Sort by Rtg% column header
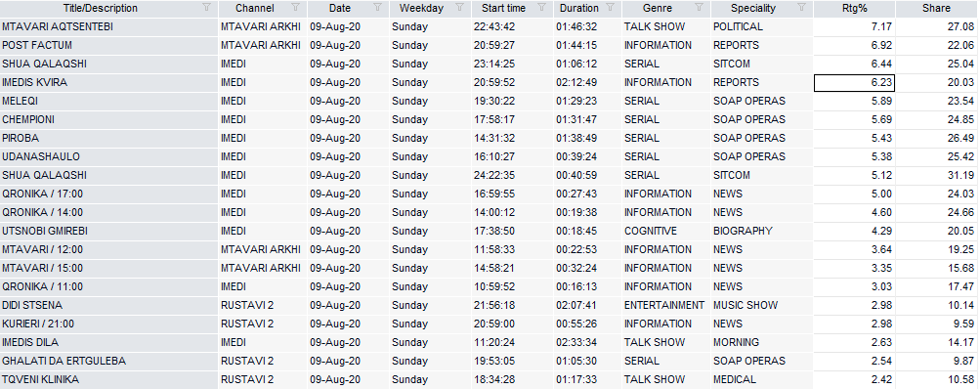Image resolution: width=980 pixels, height=389 pixels. point(854,8)
